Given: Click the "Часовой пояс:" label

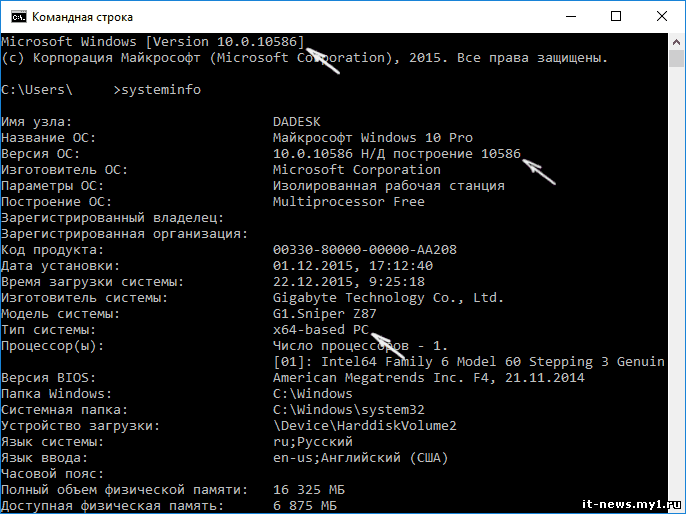Looking at the screenshot, I should coord(52,474).
